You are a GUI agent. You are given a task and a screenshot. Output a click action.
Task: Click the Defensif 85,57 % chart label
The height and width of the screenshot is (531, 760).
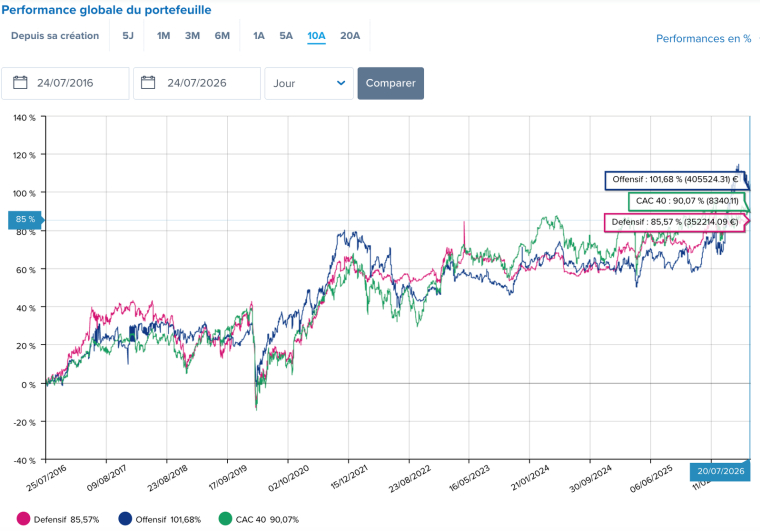(675, 222)
